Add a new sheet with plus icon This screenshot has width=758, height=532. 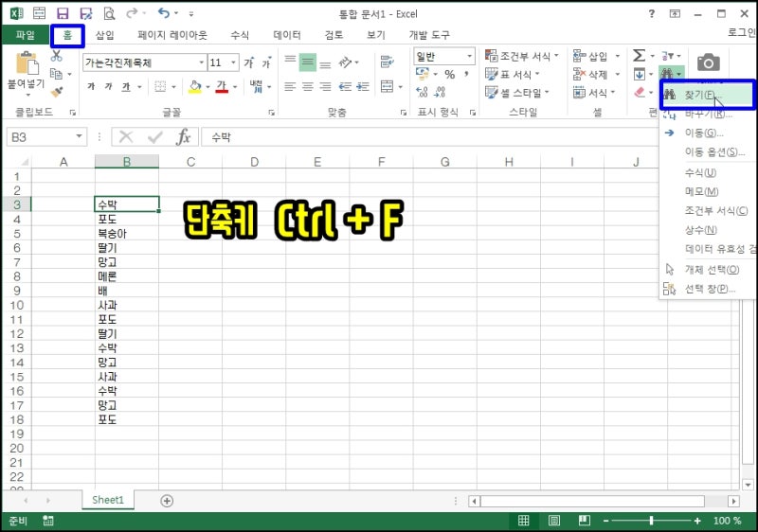167,501
